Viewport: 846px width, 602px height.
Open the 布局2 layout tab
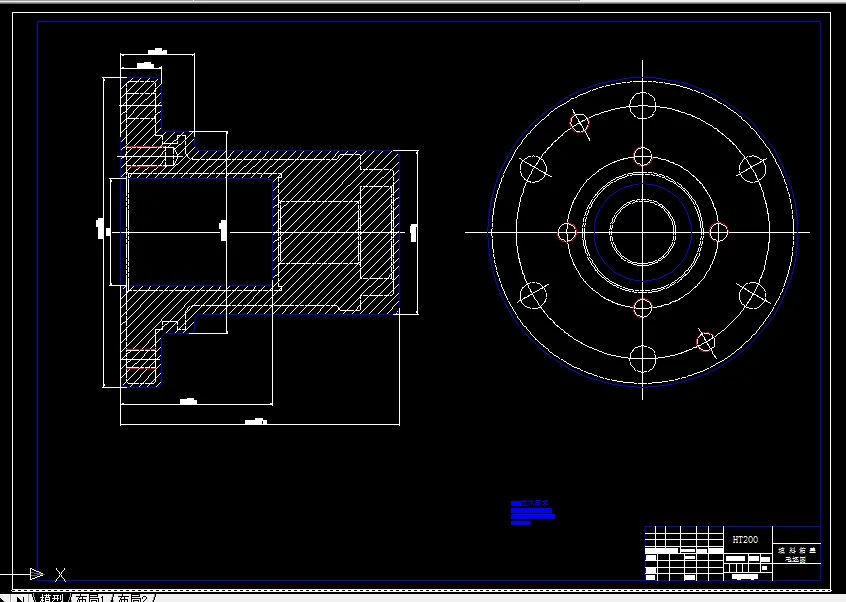tap(132, 598)
